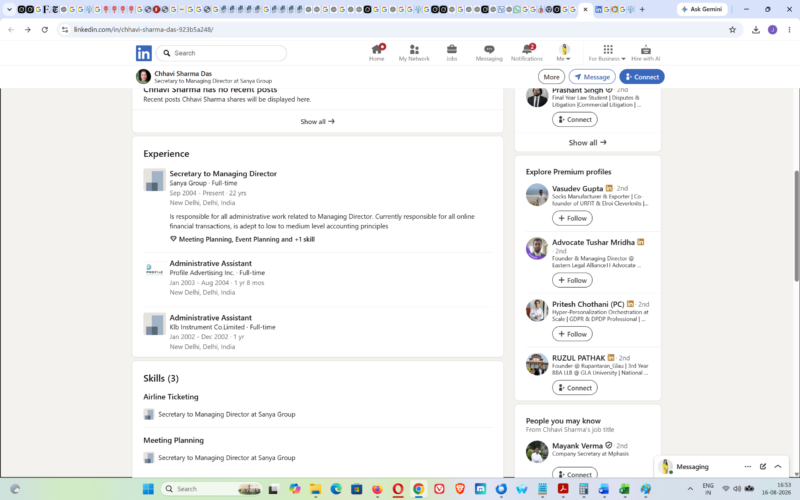Open Windows Start menu
Image resolution: width=800 pixels, height=500 pixels.
pos(148,489)
